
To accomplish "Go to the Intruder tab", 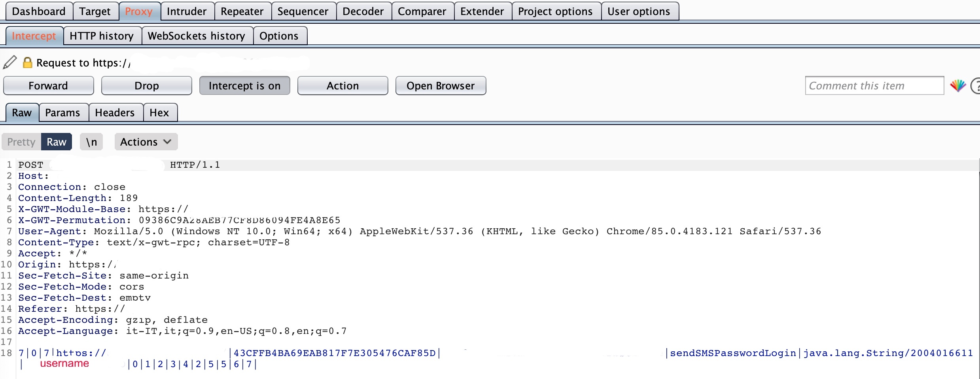I will pyautogui.click(x=187, y=11).
